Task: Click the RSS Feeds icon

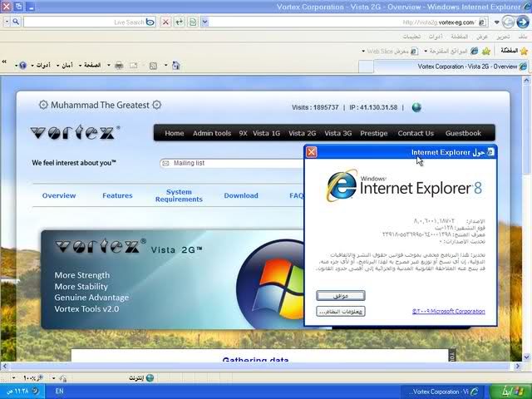Action: pos(153,66)
